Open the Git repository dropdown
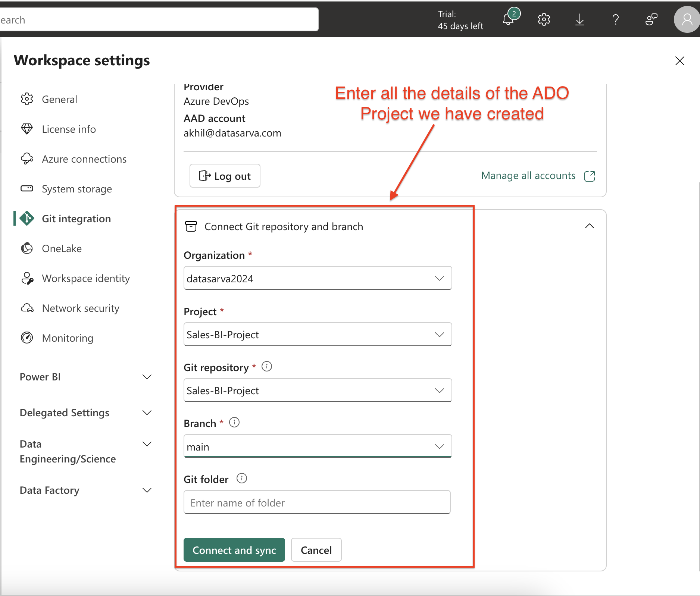Screen dimensions: 700x596 318,390
